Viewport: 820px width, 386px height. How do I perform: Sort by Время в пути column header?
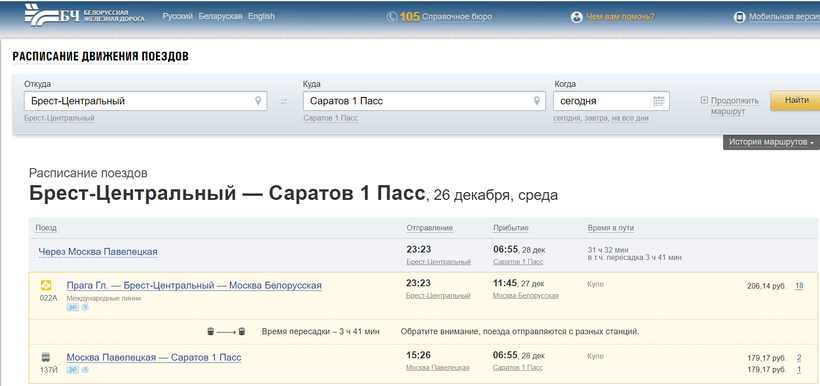point(611,228)
